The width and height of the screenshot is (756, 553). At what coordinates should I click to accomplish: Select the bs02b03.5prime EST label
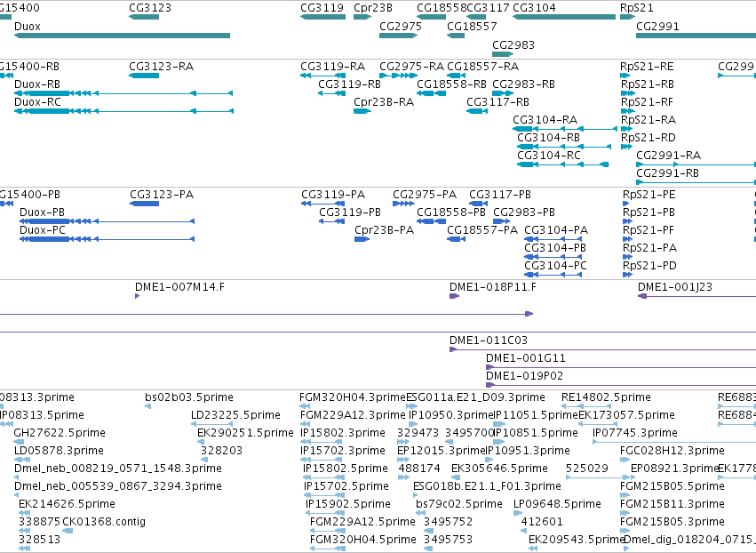[189, 397]
